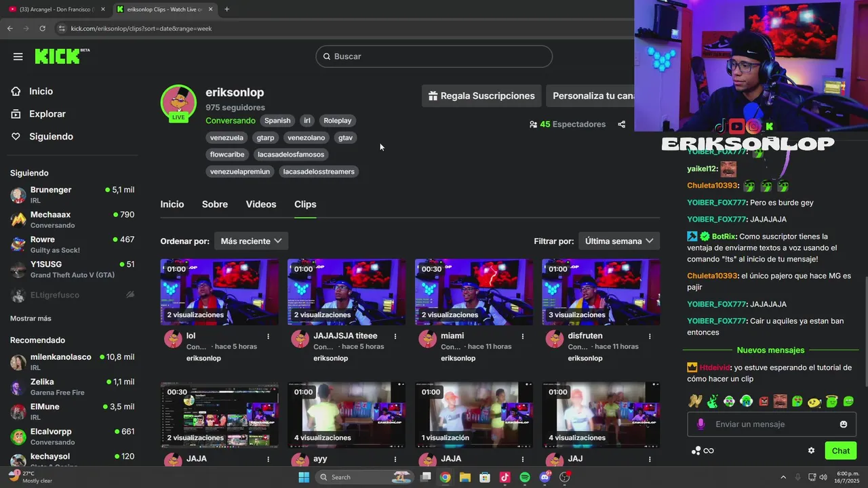Open recommended channel Zelika
The image size is (868, 488).
click(72, 387)
